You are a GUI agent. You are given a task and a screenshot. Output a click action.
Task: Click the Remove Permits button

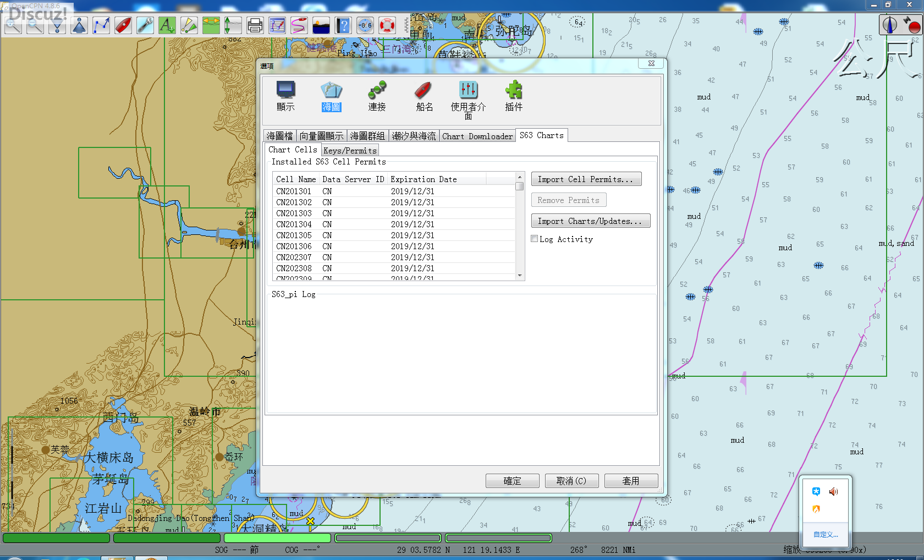(569, 200)
